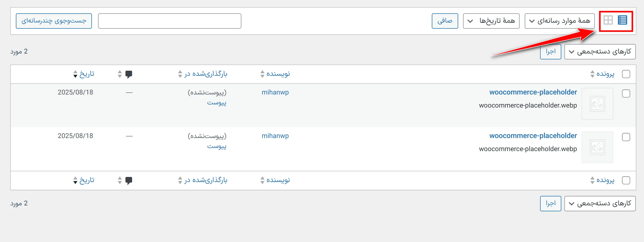
Task: Sort the نویسنده column with its sort arrows
Action: tap(262, 74)
